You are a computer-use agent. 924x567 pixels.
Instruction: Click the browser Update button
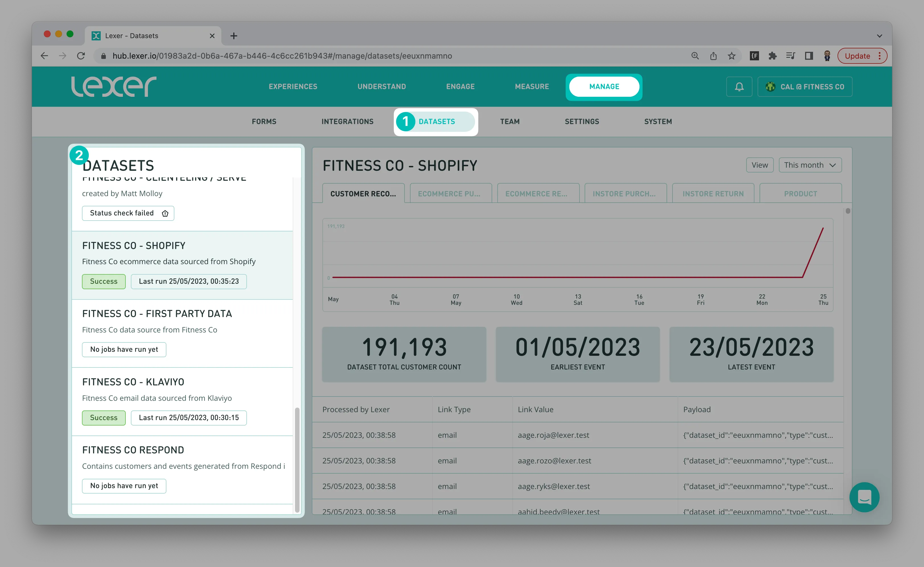pyautogui.click(x=857, y=56)
